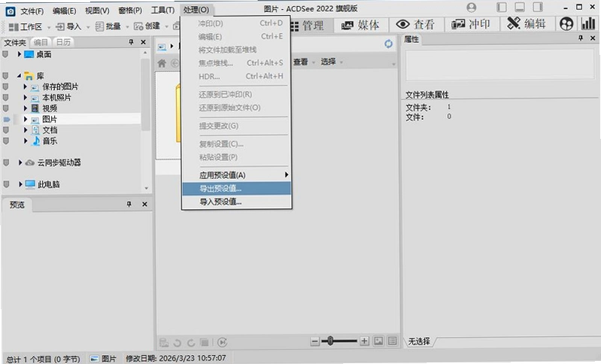Switch to the 日历 tab
The height and width of the screenshot is (364, 601).
(x=63, y=42)
